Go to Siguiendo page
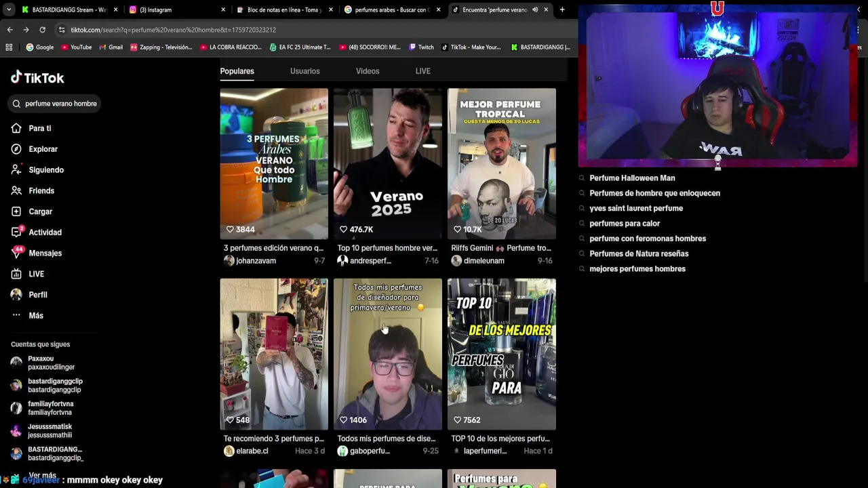The image size is (868, 488). click(37, 170)
